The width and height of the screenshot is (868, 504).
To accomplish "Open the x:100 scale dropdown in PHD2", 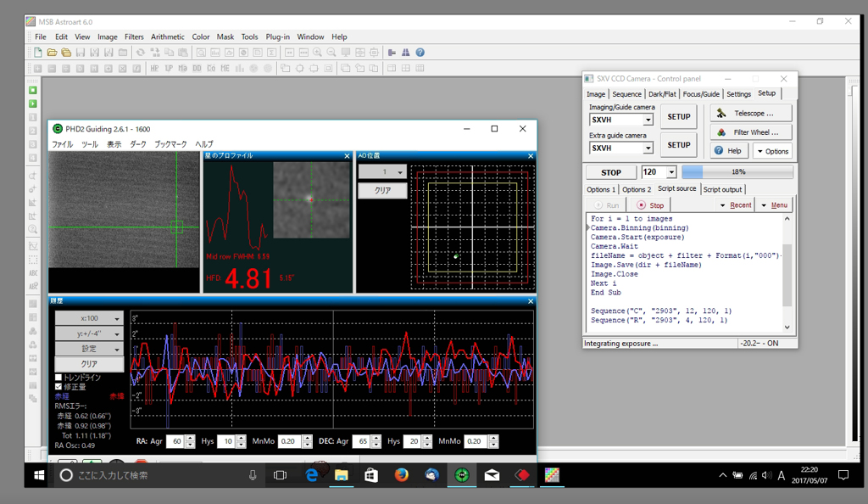I will (89, 318).
